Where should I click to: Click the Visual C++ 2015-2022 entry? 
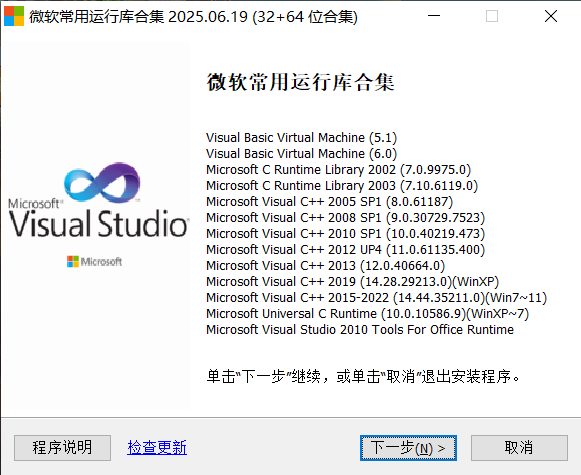tap(376, 298)
